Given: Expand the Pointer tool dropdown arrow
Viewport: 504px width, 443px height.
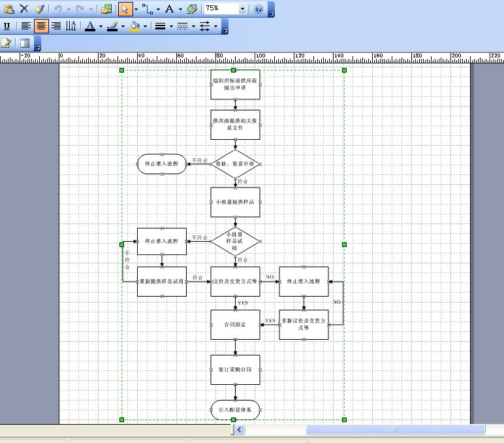Looking at the screenshot, I should tap(136, 9).
